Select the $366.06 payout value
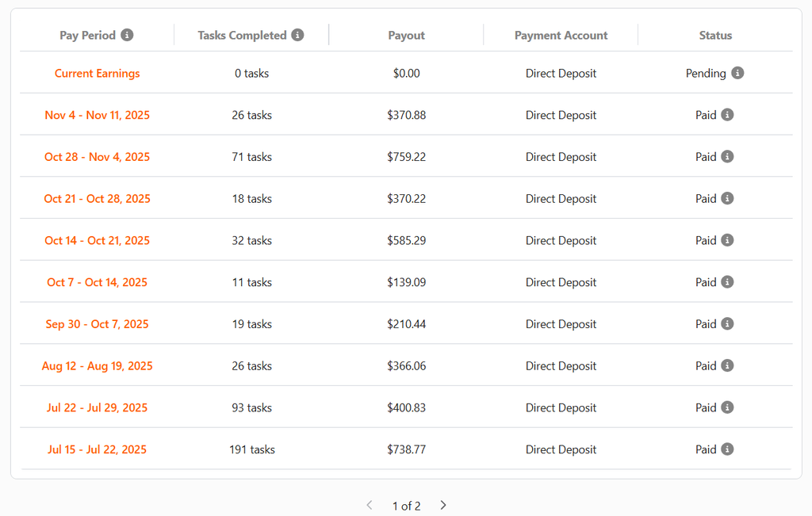Image resolution: width=812 pixels, height=516 pixels. pos(407,366)
